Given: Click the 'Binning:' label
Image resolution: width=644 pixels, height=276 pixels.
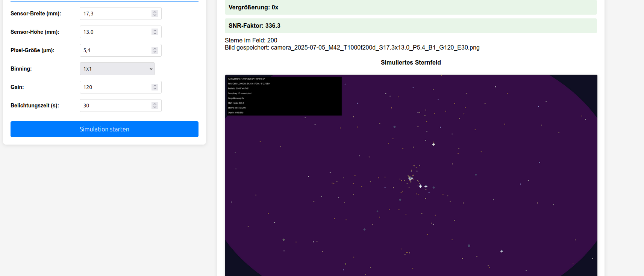Looking at the screenshot, I should (21, 69).
